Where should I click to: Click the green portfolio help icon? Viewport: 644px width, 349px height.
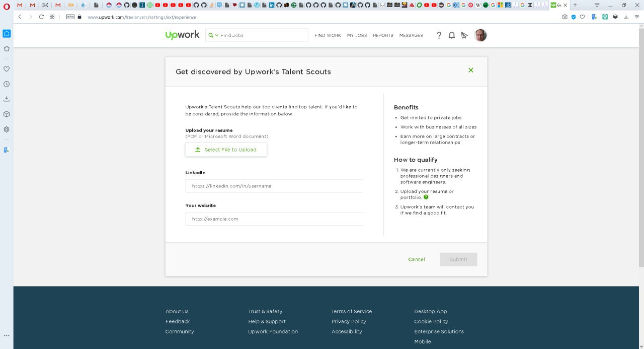pyautogui.click(x=426, y=197)
